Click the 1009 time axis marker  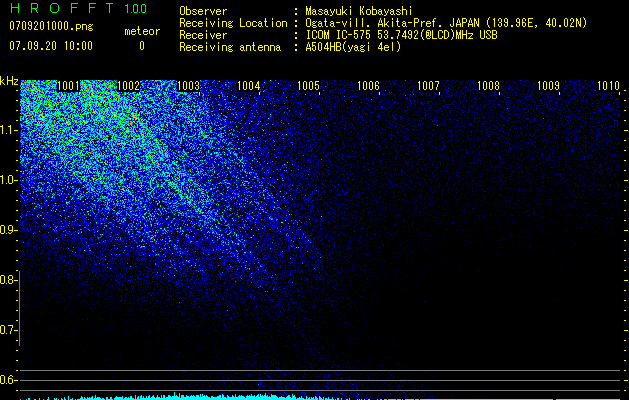pyautogui.click(x=548, y=86)
